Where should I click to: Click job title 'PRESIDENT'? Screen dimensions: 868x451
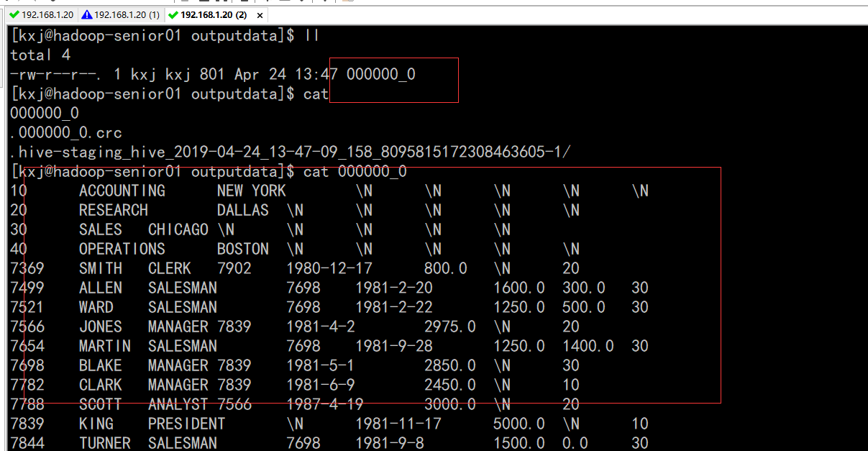coord(187,424)
